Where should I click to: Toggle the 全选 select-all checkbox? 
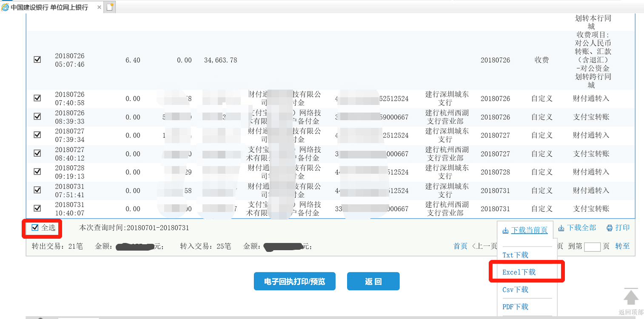(35, 228)
